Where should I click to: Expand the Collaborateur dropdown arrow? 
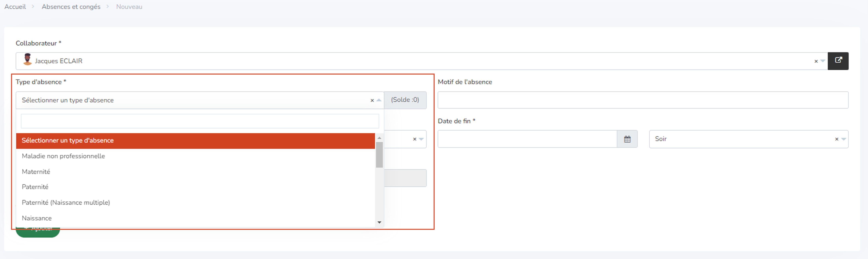click(822, 61)
